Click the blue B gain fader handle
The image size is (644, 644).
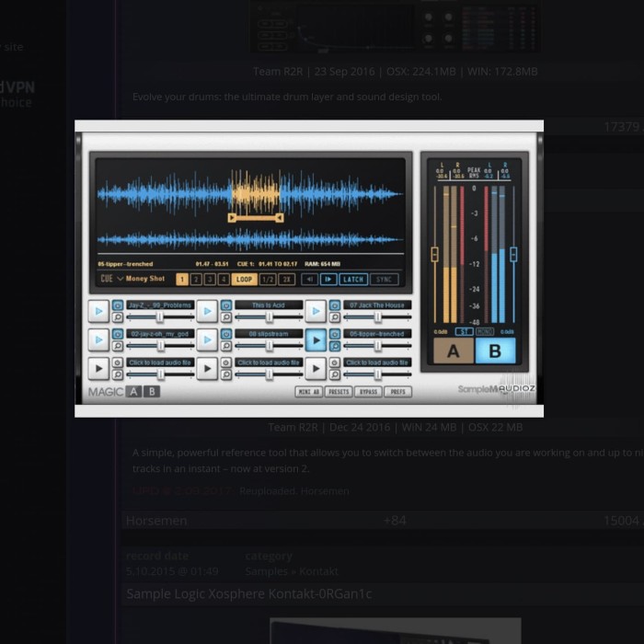pyautogui.click(x=513, y=254)
